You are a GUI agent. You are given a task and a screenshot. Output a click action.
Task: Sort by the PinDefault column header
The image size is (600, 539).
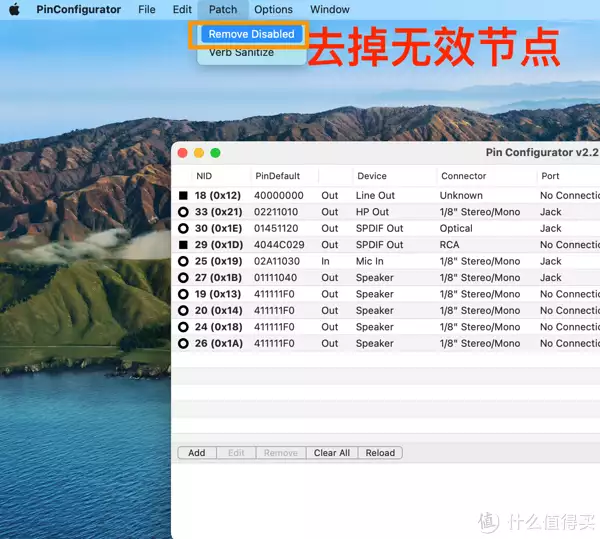coord(285,176)
